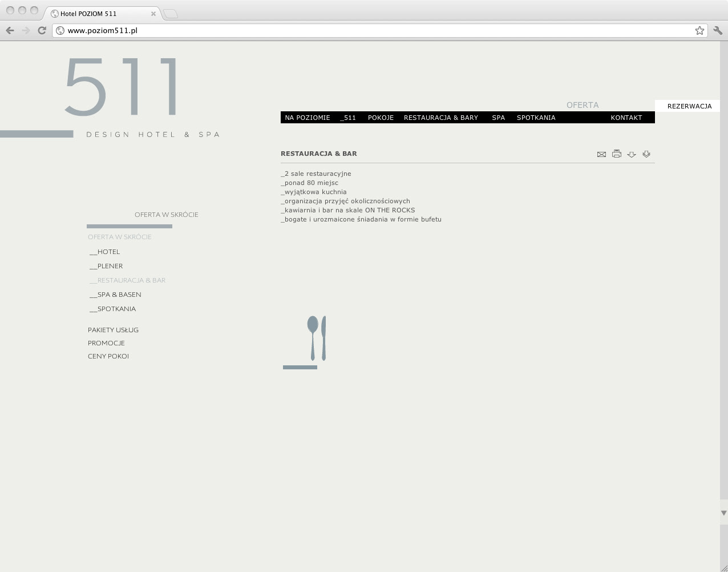Click the scrollbar down arrow

pyautogui.click(x=723, y=513)
